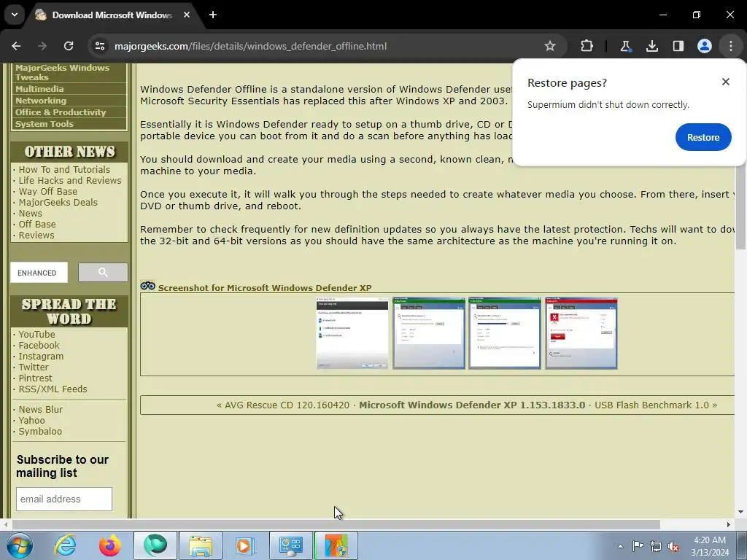Go to AVG Rescue CD 120.160420
The height and width of the screenshot is (560, 747).
click(287, 405)
